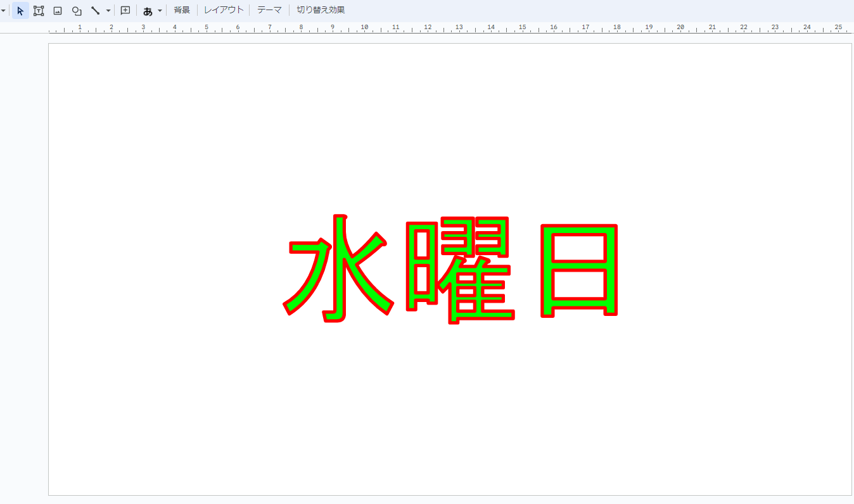
Task: Open the レイアウト layout menu
Action: click(224, 10)
